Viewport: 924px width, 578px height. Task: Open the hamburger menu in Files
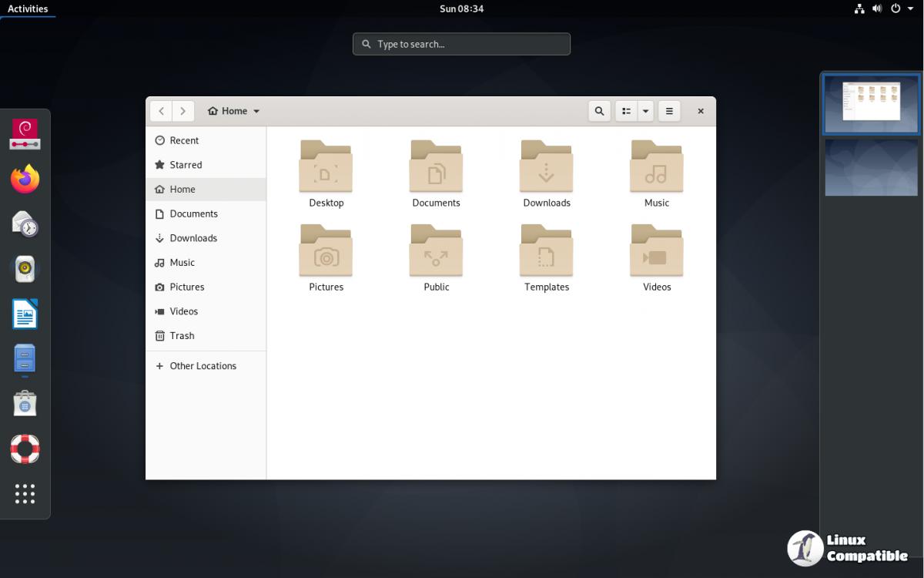tap(669, 111)
